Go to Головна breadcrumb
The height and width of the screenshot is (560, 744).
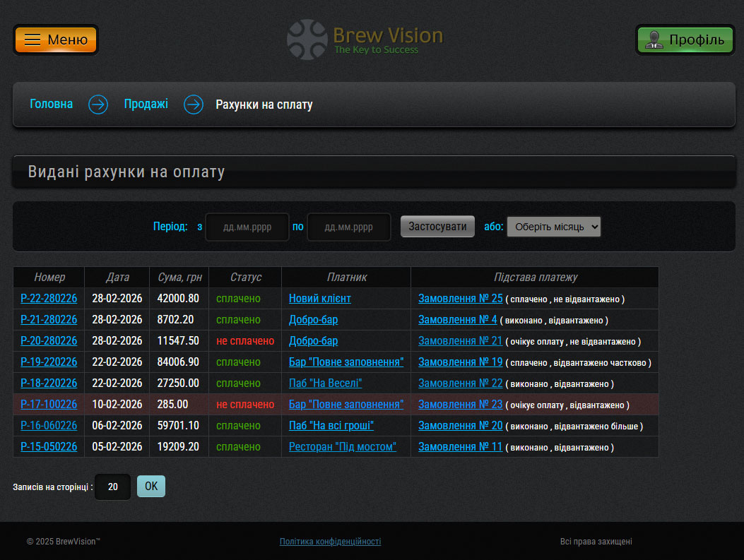coord(51,105)
